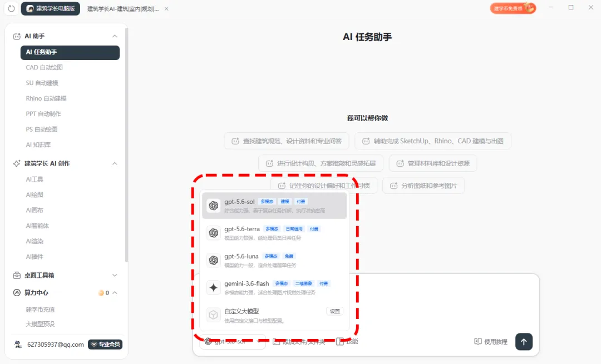Viewport: 601px width, 364px height.
Task: Open AI绘图 in sidebar
Action: [35, 195]
